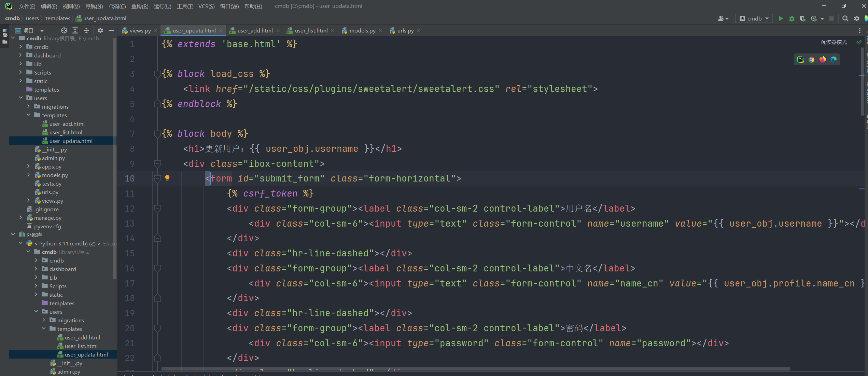Click the templates breadcrumb in the navigation bar
Image resolution: width=868 pixels, height=376 pixels.
point(58,18)
